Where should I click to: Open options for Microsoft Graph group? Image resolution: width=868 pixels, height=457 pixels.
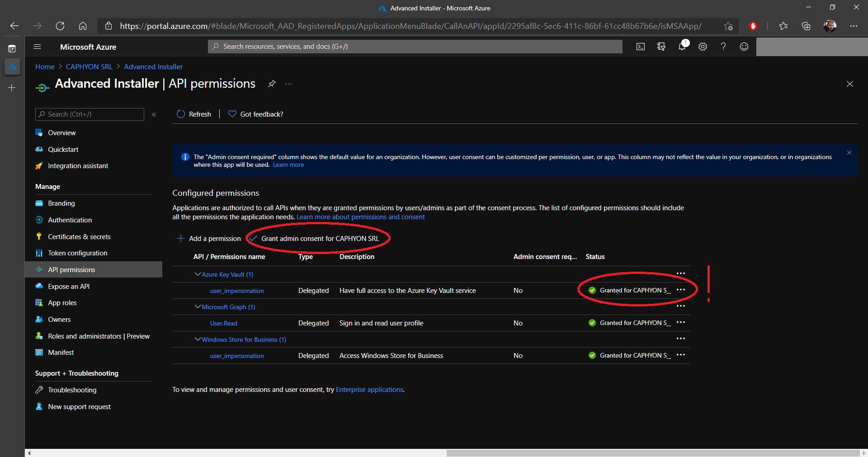(x=681, y=306)
